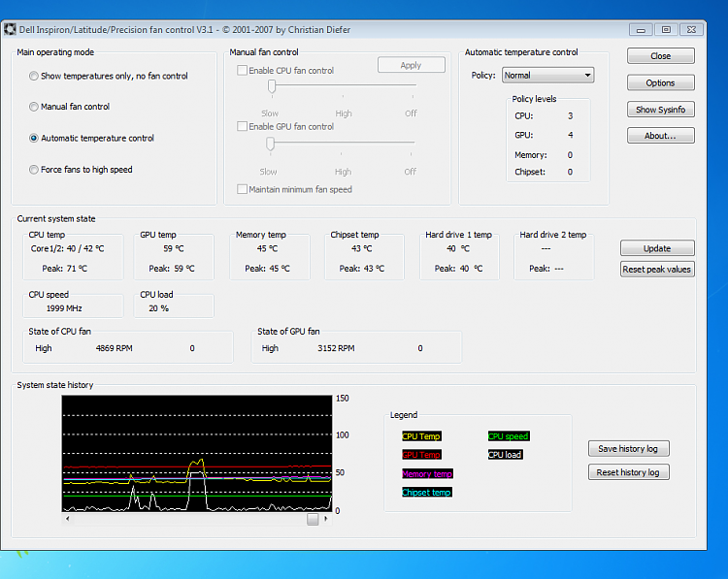Click the Hard drive 1 temp reading '40 °C'
Viewport: 728px width, 579px height.
tap(458, 248)
